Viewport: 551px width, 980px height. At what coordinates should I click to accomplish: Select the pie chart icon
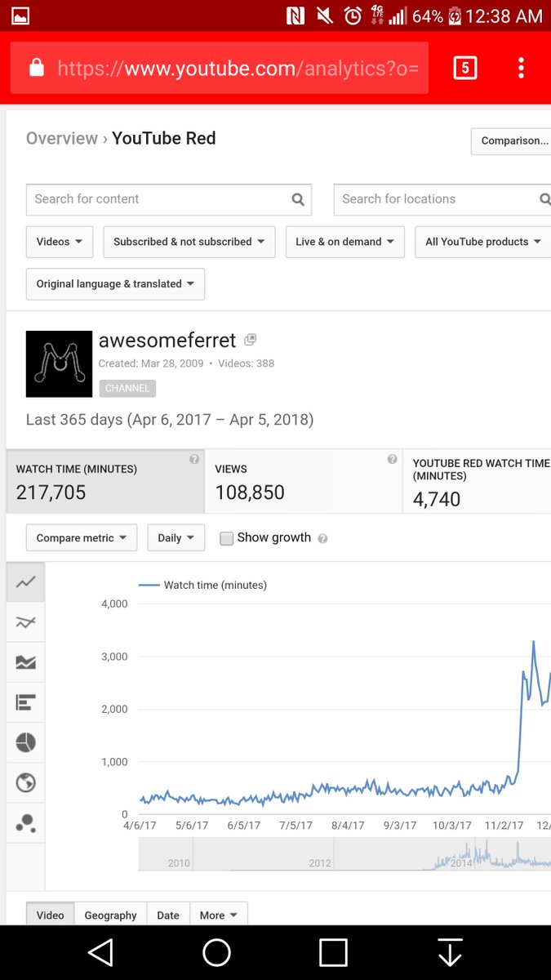[x=25, y=742]
